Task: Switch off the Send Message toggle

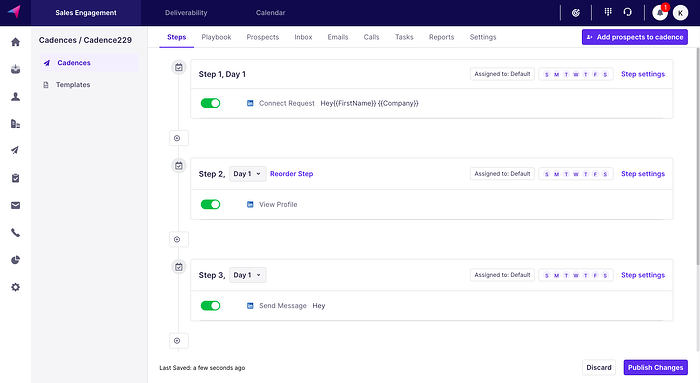Action: (x=210, y=306)
